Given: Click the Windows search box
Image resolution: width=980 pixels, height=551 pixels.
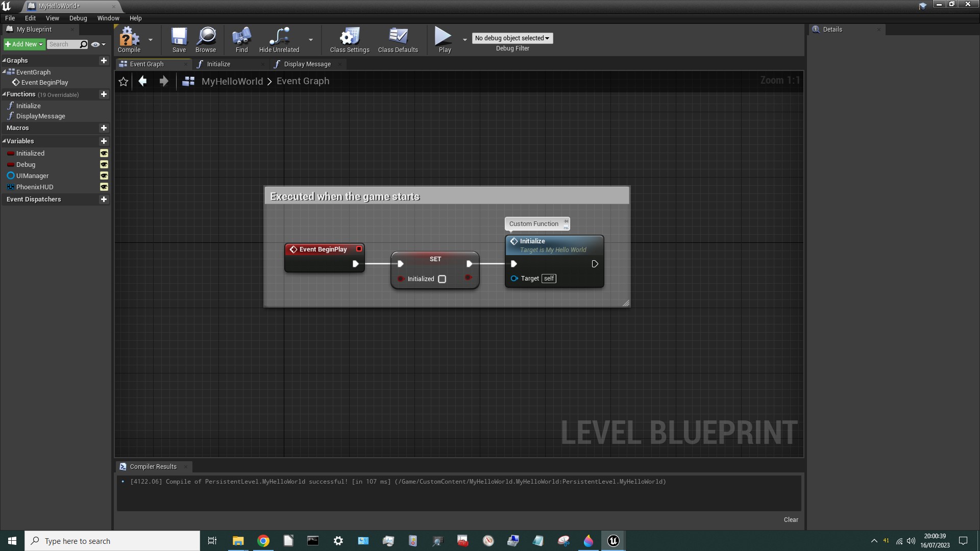Looking at the screenshot, I should (112, 541).
